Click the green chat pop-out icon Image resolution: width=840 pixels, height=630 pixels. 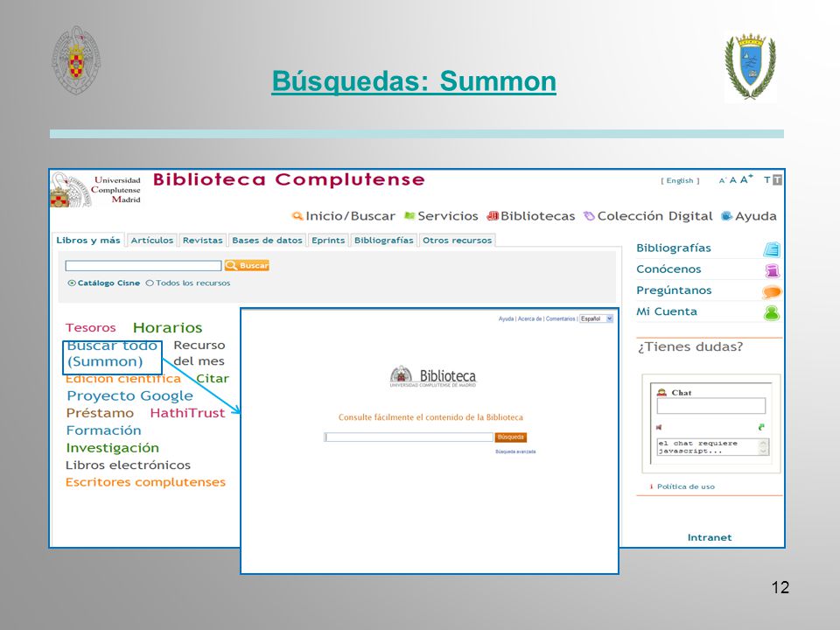click(761, 427)
